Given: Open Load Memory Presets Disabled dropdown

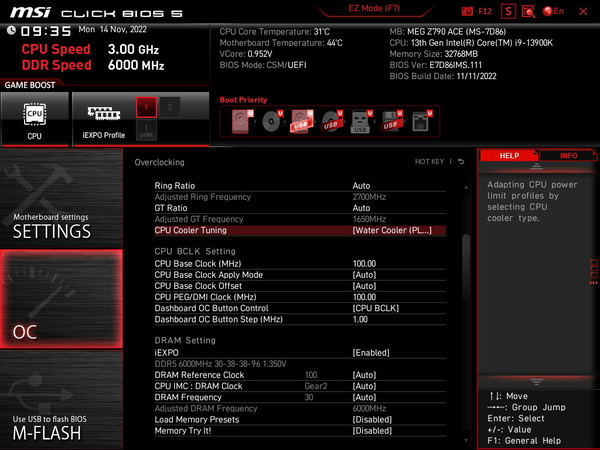Looking at the screenshot, I should coord(372,419).
